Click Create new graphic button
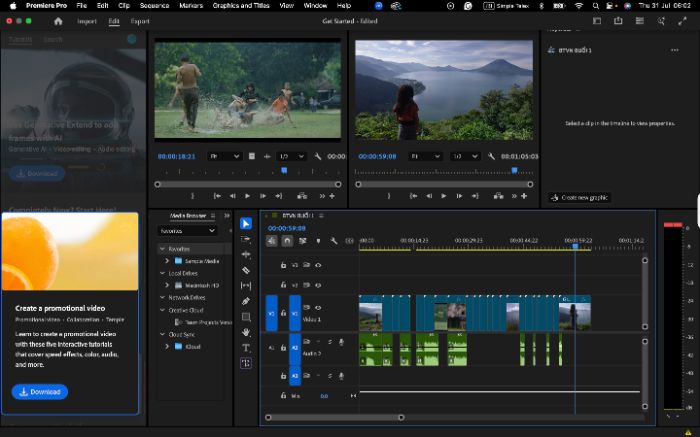Screen dimensions: 700x437 click(x=579, y=197)
